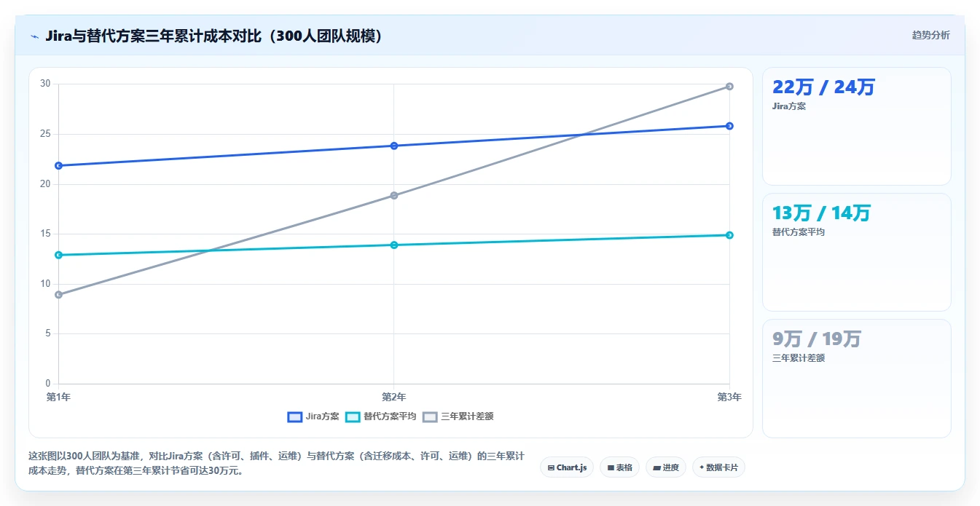Click the Chart.js tag
980x506 pixels.
[567, 467]
